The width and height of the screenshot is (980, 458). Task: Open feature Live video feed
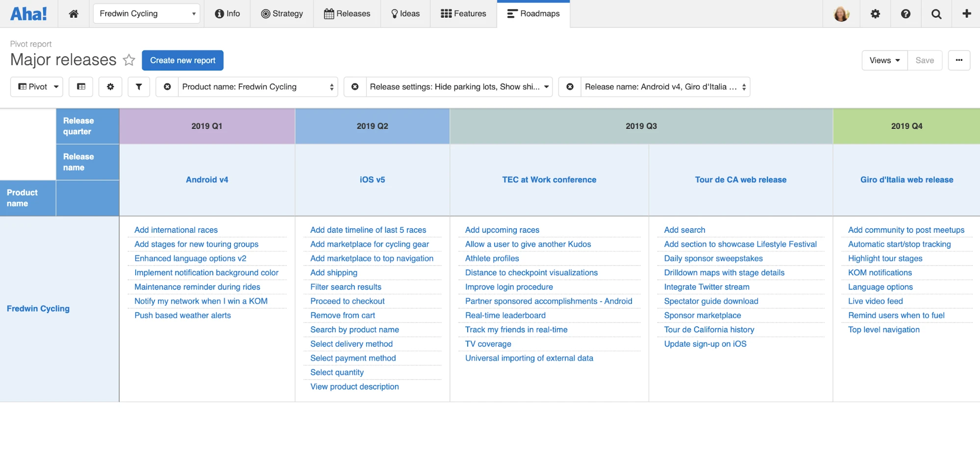[x=875, y=301]
